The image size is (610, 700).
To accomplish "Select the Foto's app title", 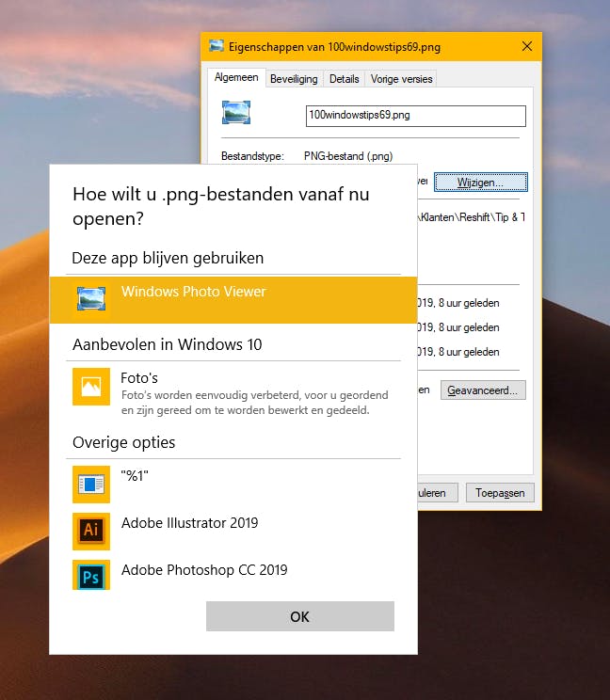I will 139,378.
